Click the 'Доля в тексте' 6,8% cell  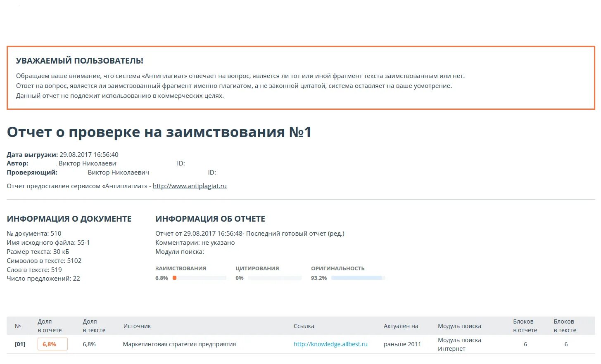[89, 344]
